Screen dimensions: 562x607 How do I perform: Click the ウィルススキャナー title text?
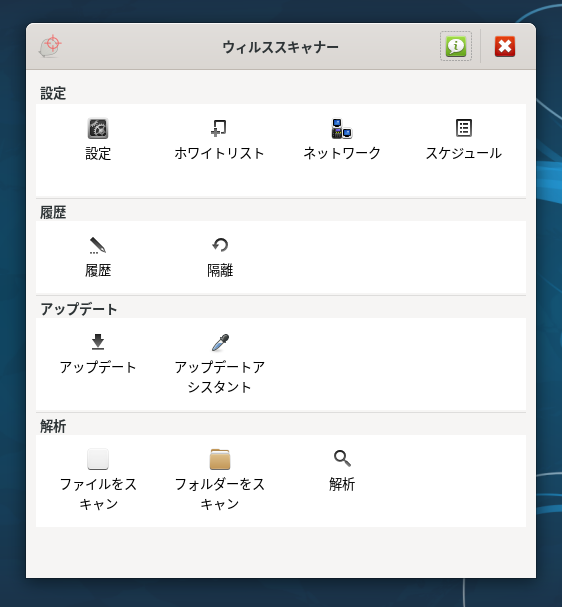[280, 47]
